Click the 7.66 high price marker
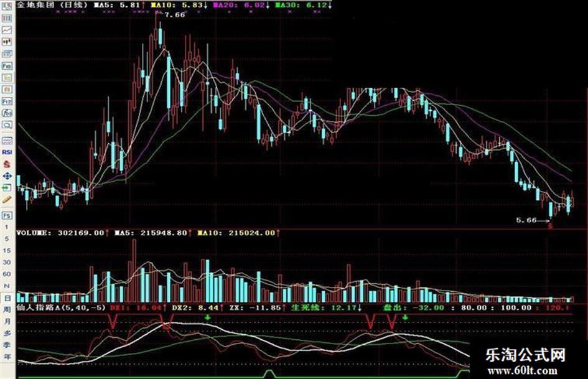This screenshot has height=379, width=588. [175, 15]
